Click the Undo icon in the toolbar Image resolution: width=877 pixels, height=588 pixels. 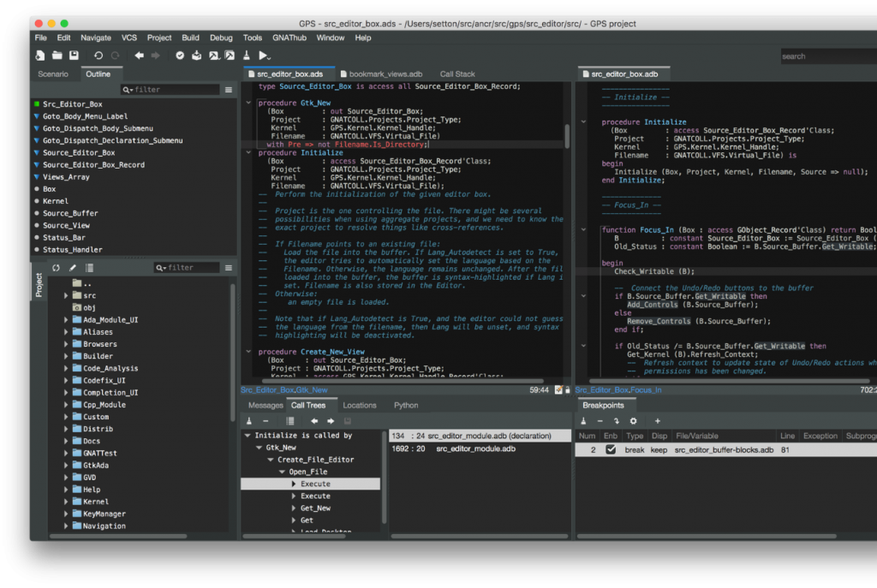tap(98, 56)
